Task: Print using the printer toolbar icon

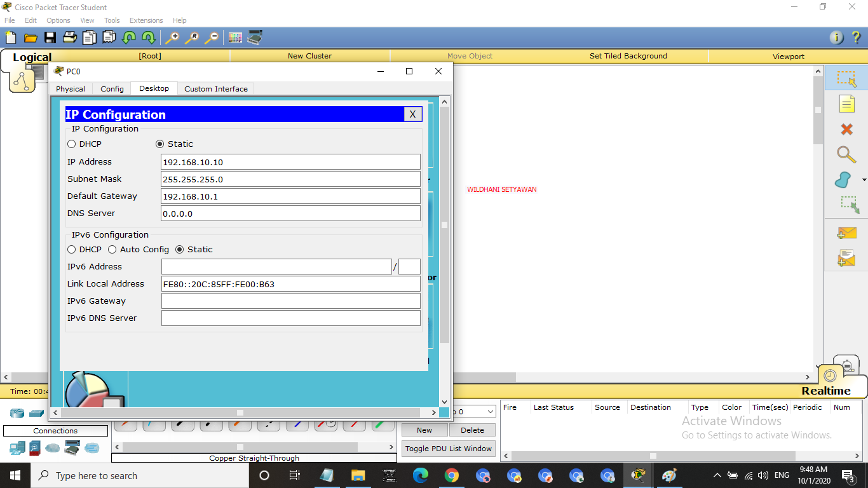Action: [x=69, y=37]
